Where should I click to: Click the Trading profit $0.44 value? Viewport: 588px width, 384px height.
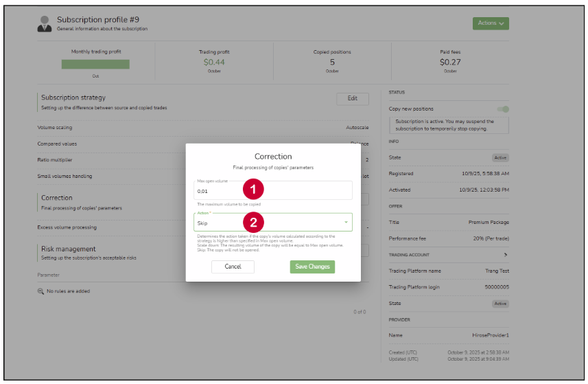pos(214,62)
